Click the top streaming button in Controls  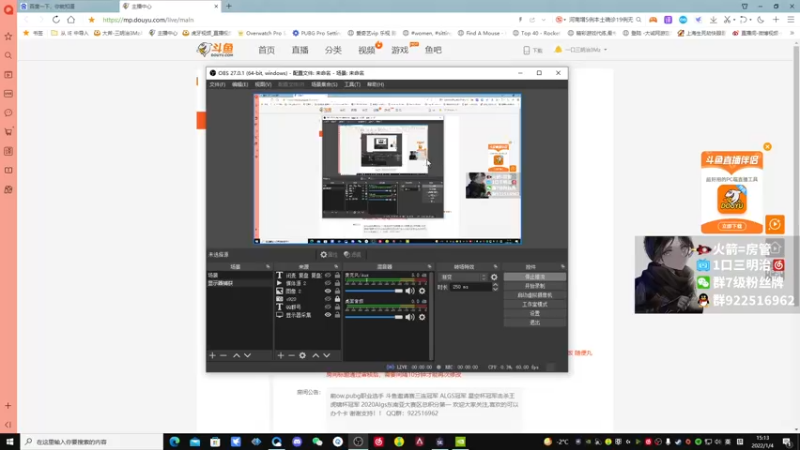pyautogui.click(x=535, y=277)
